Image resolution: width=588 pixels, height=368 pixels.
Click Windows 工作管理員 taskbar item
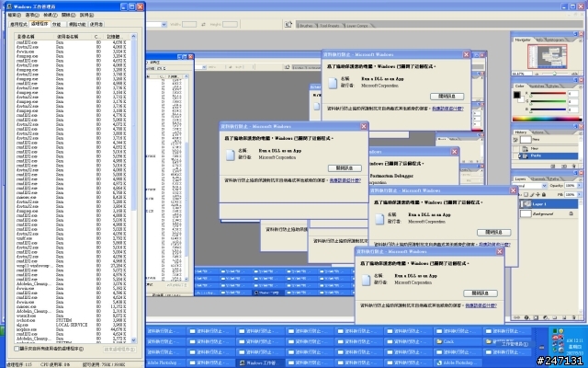[259, 362]
